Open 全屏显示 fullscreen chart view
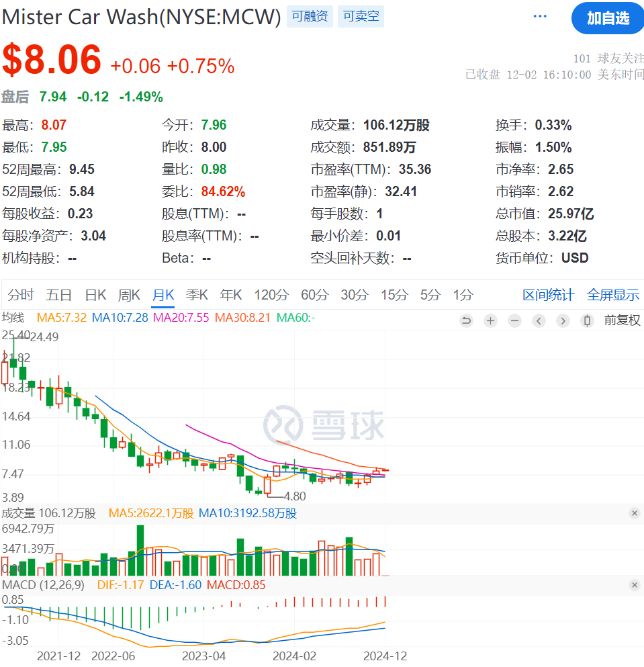Image resolution: width=644 pixels, height=667 pixels. 613,295
